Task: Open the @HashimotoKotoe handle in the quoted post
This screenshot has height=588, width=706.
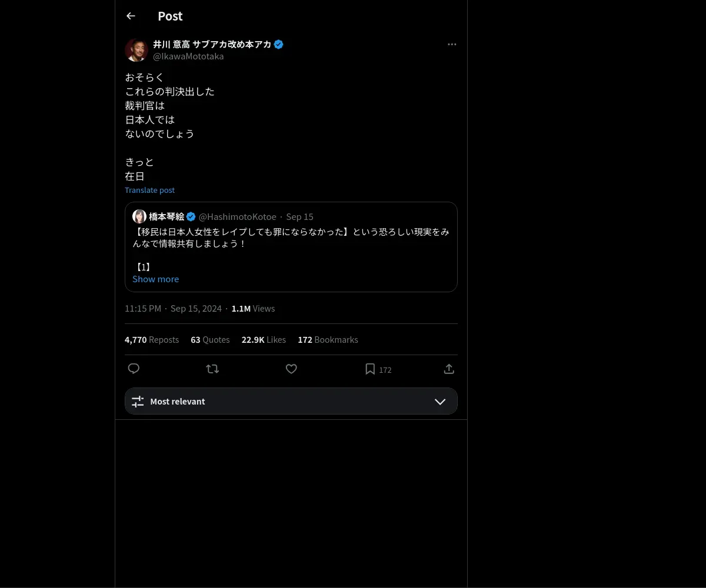Action: pos(238,217)
